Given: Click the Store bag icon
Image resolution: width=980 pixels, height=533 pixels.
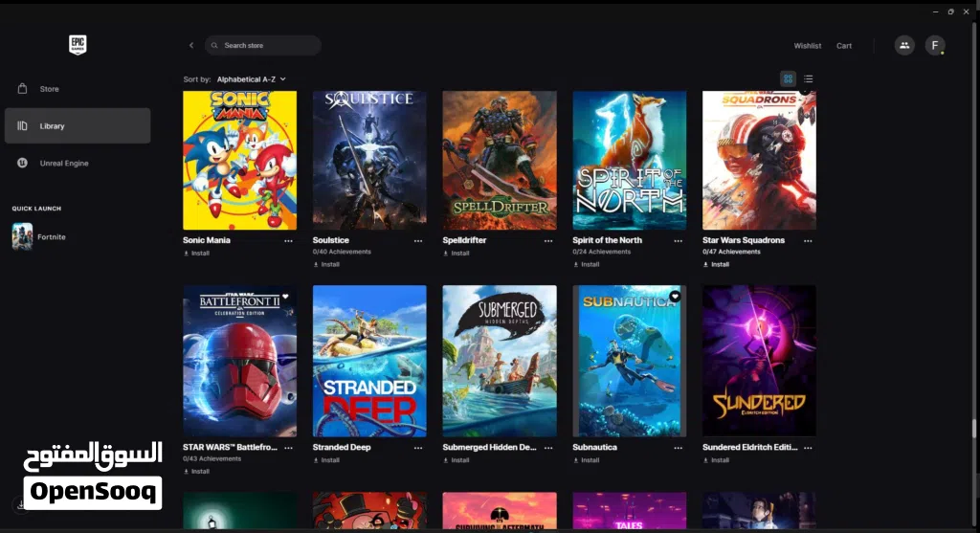Looking at the screenshot, I should click(x=22, y=89).
